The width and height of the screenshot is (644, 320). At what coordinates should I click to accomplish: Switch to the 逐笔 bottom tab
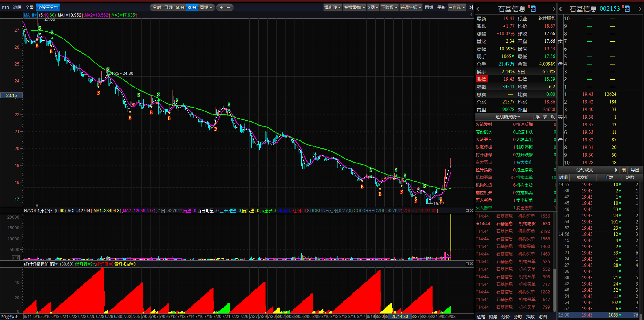pyautogui.click(x=481, y=317)
